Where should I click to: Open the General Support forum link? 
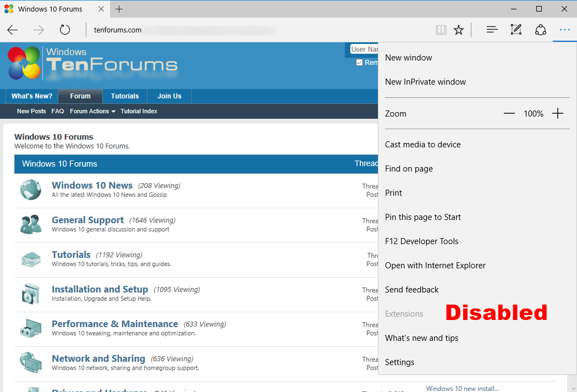click(87, 220)
